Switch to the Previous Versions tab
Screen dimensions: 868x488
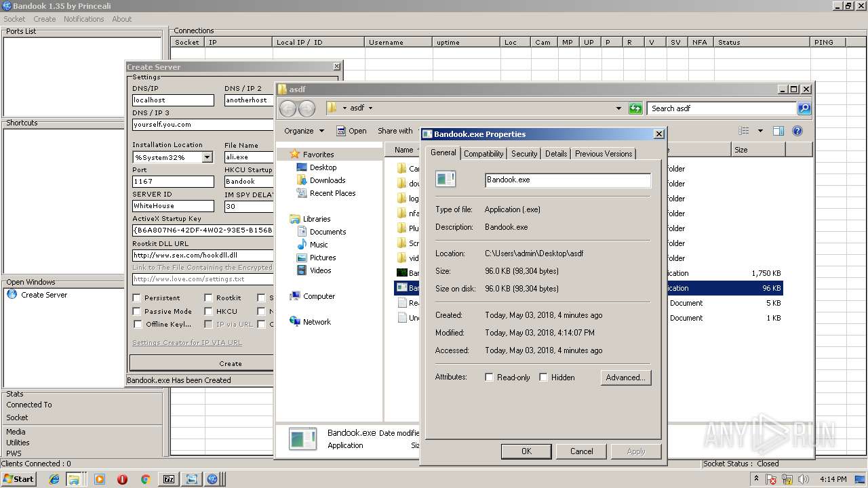(604, 154)
